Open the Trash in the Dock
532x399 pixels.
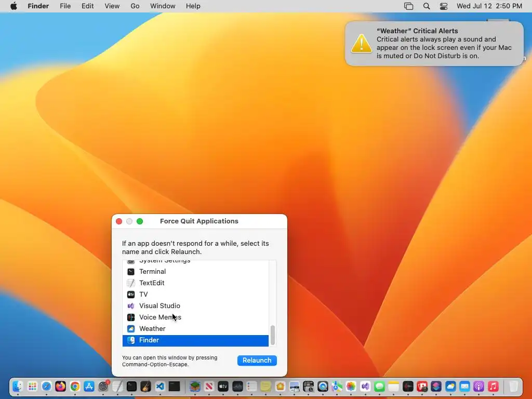click(x=514, y=386)
